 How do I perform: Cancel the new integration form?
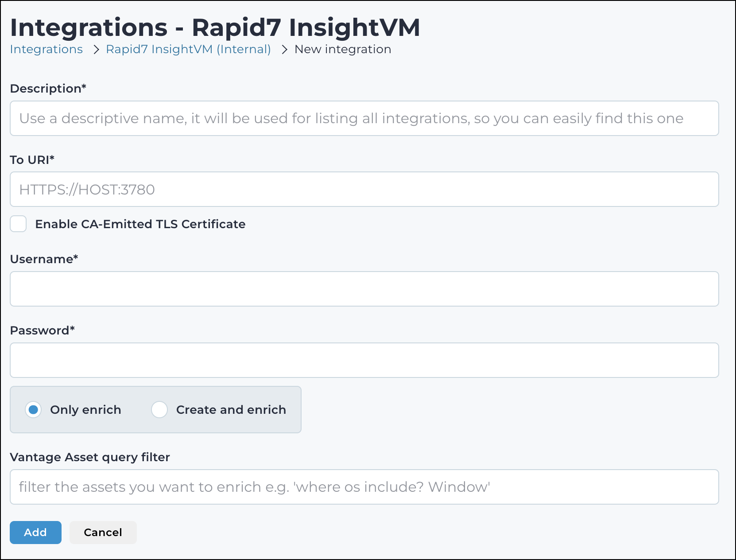[x=103, y=532]
